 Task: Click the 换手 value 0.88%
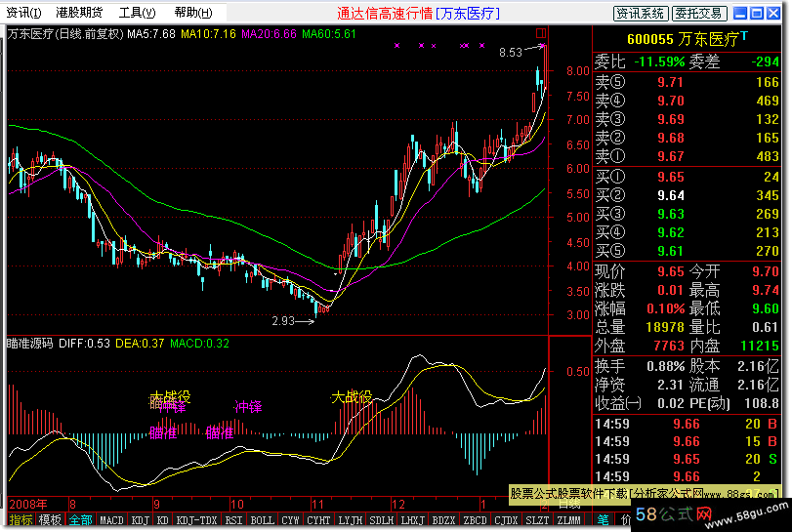(x=666, y=365)
